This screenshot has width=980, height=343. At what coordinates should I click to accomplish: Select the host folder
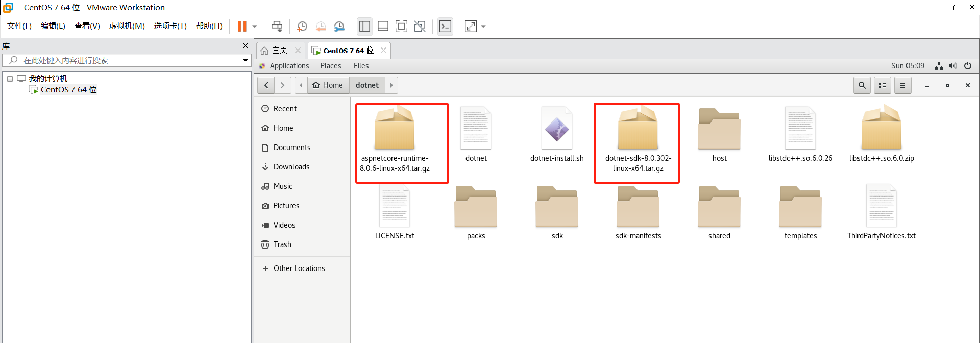coord(719,134)
